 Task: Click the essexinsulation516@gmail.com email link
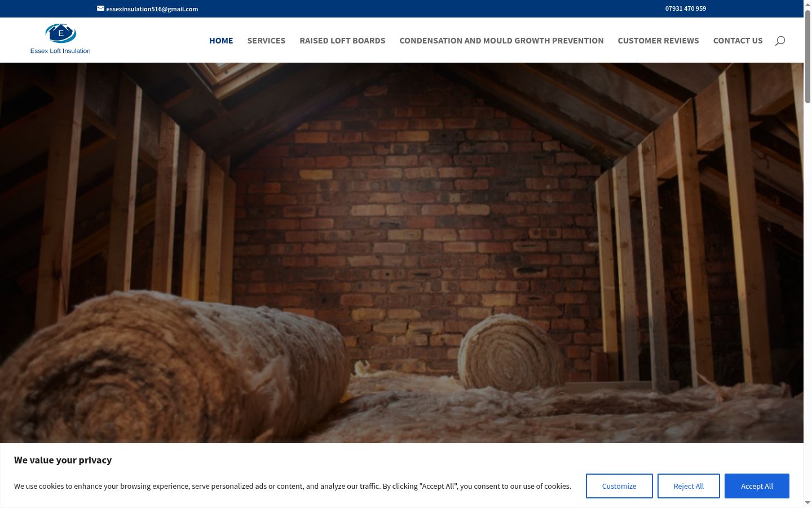tap(152, 9)
